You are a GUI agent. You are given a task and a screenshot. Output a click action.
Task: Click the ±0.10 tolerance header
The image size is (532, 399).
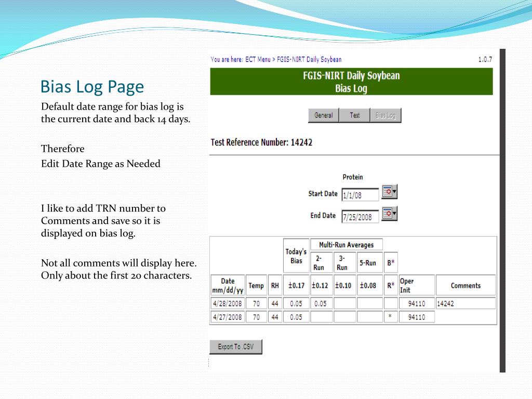[344, 285]
